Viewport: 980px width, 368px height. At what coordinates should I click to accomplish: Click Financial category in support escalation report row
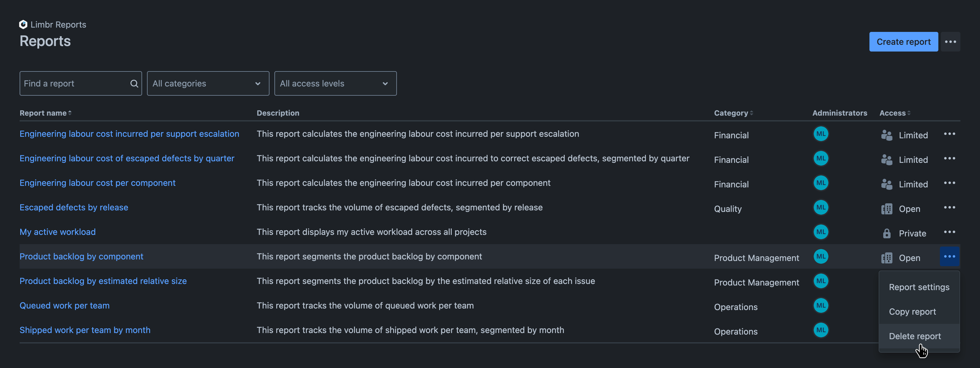[731, 135]
